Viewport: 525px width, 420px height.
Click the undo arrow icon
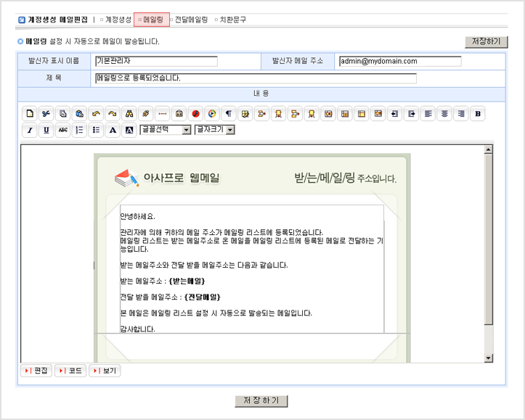(96, 113)
